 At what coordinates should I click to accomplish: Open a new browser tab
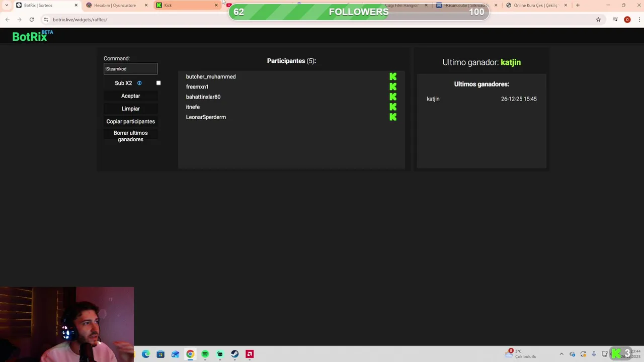tap(578, 5)
